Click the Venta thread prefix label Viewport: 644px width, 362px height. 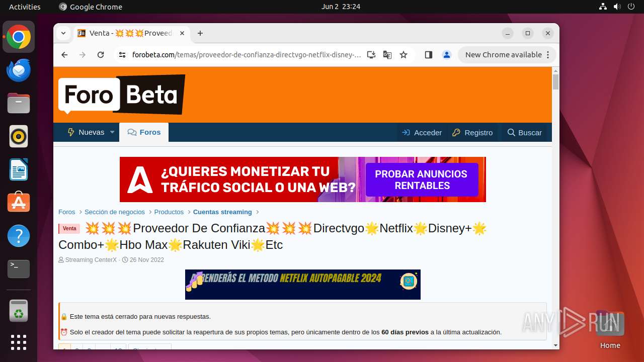(x=69, y=229)
